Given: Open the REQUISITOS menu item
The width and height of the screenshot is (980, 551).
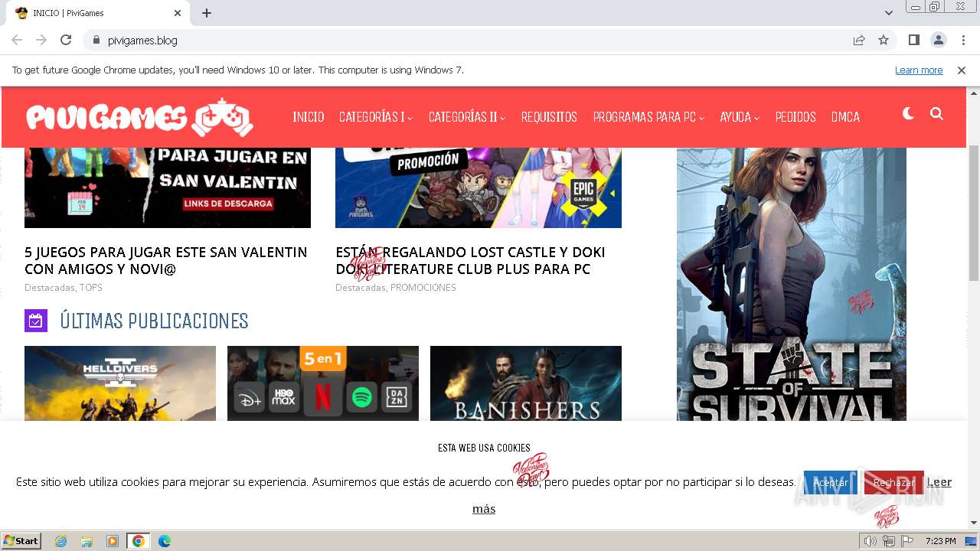Looking at the screenshot, I should pos(549,117).
